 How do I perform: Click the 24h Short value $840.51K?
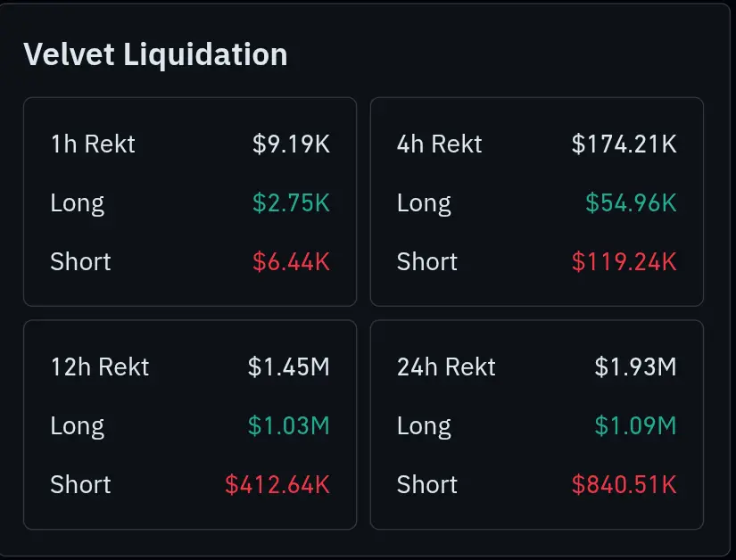pyautogui.click(x=624, y=484)
